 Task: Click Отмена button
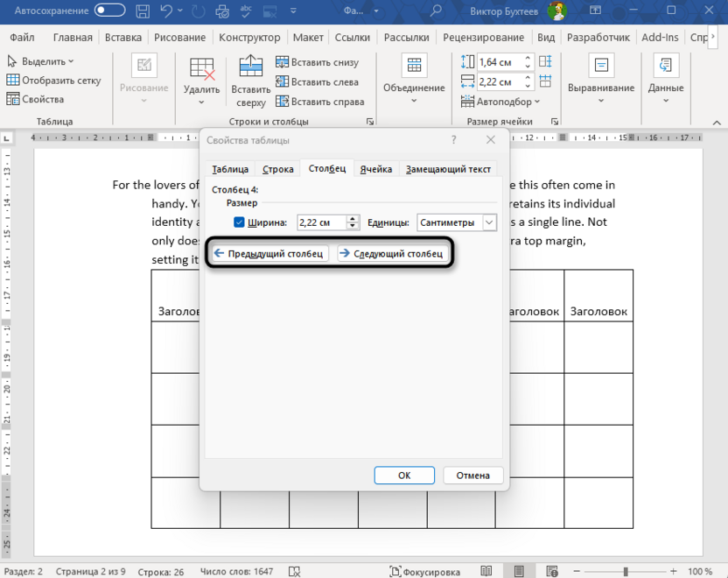pyautogui.click(x=473, y=476)
